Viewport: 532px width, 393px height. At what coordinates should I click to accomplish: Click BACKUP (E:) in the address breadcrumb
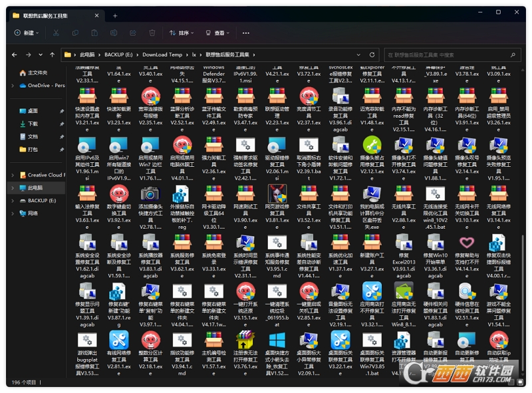point(118,55)
